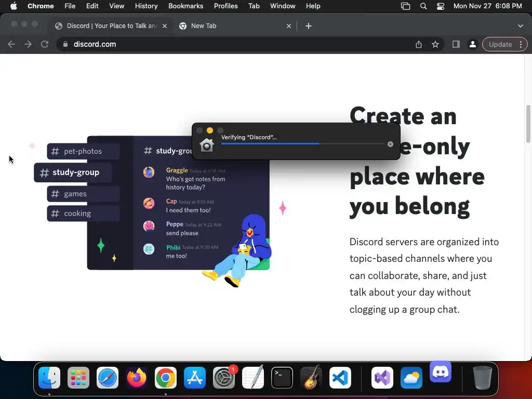This screenshot has width=532, height=399.
Task: Go forward in Chrome
Action: pos(28,45)
